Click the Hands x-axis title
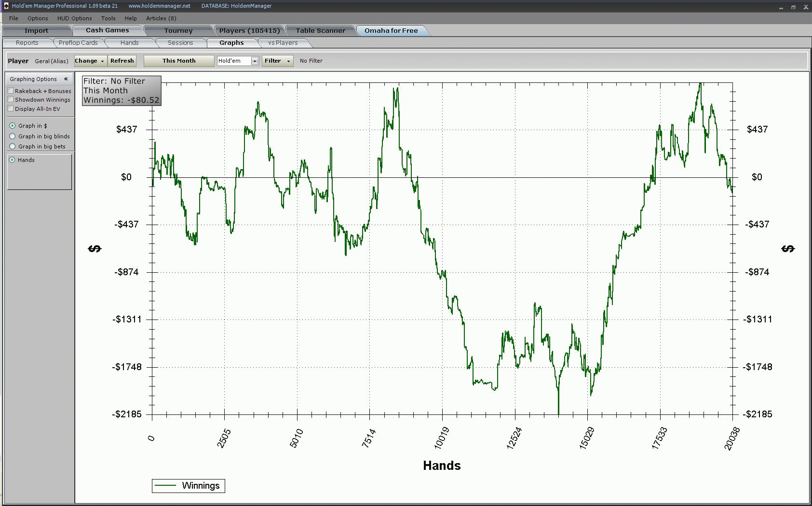The height and width of the screenshot is (506, 812). 442,466
